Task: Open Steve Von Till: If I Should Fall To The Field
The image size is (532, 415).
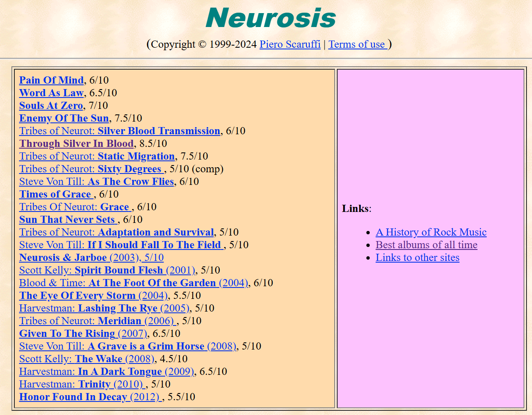Action: coord(122,245)
